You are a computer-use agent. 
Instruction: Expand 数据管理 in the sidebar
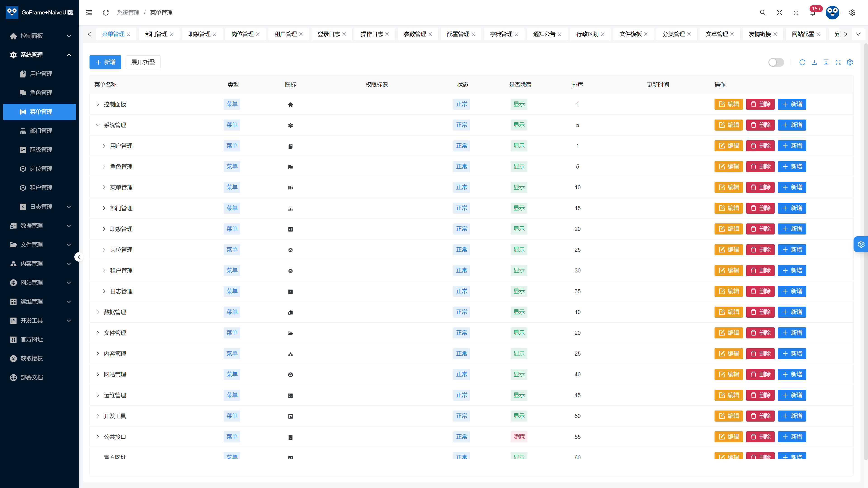coord(41,226)
